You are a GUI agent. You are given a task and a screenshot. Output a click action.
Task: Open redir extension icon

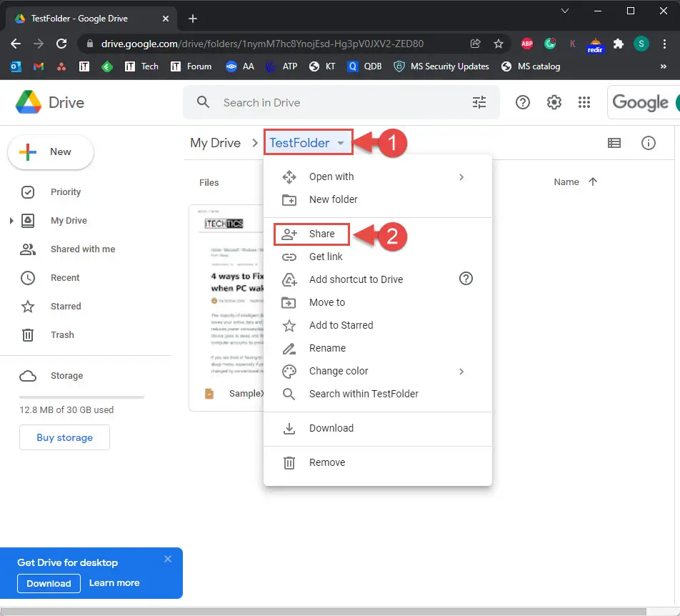point(595,45)
